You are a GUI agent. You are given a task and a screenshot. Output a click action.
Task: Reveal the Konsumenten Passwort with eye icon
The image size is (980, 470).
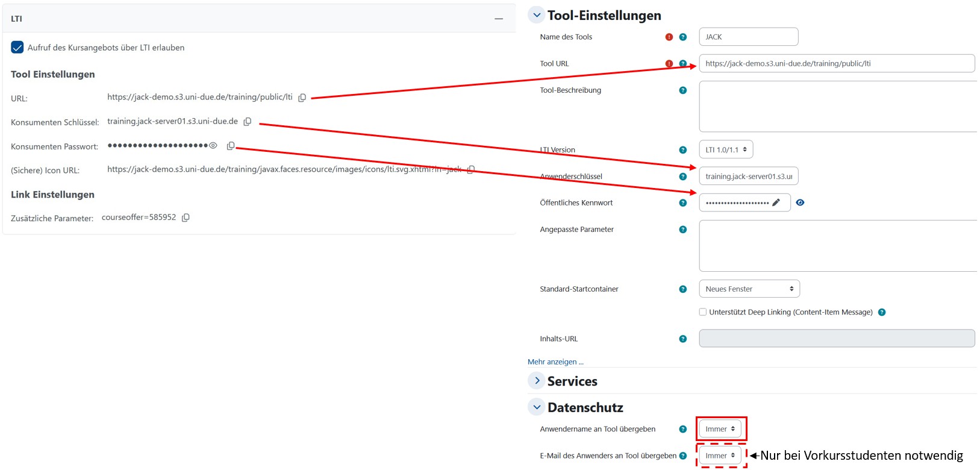click(x=213, y=145)
